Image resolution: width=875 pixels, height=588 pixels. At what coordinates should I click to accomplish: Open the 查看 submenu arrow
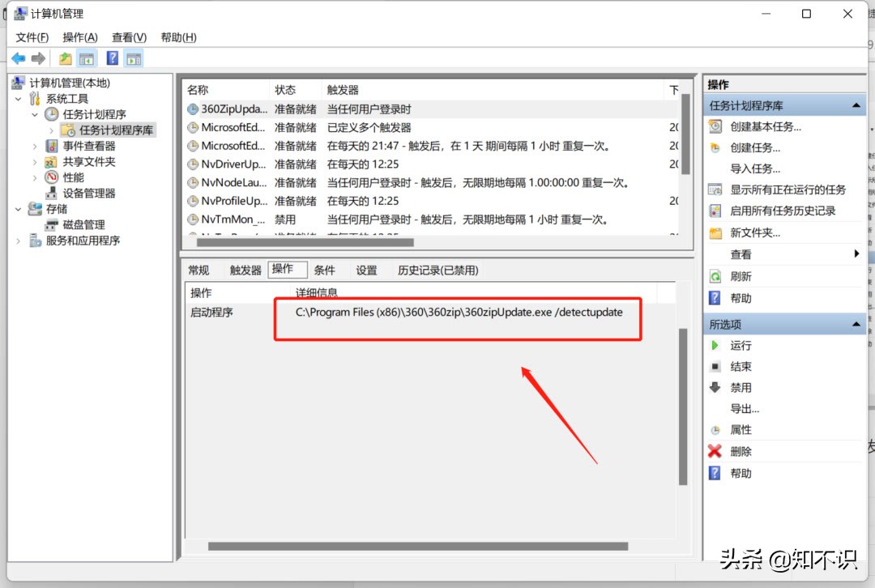(x=856, y=254)
